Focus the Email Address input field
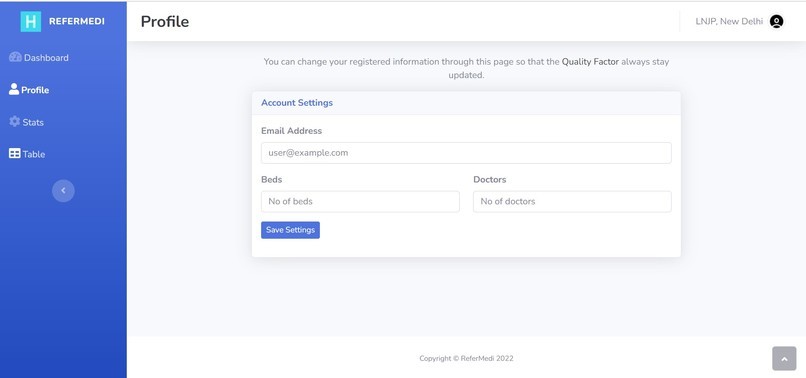 click(466, 153)
